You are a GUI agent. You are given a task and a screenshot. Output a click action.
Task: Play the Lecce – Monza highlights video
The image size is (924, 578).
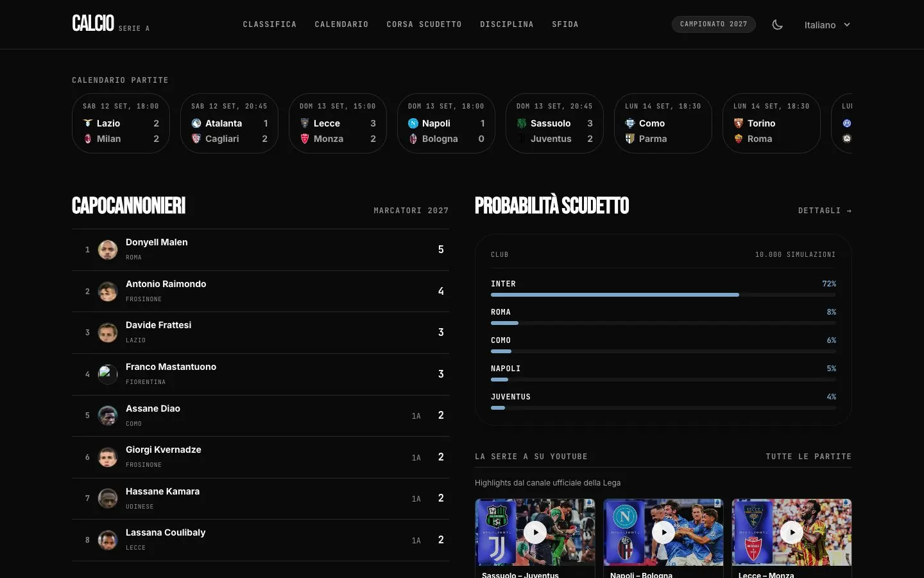click(x=792, y=532)
